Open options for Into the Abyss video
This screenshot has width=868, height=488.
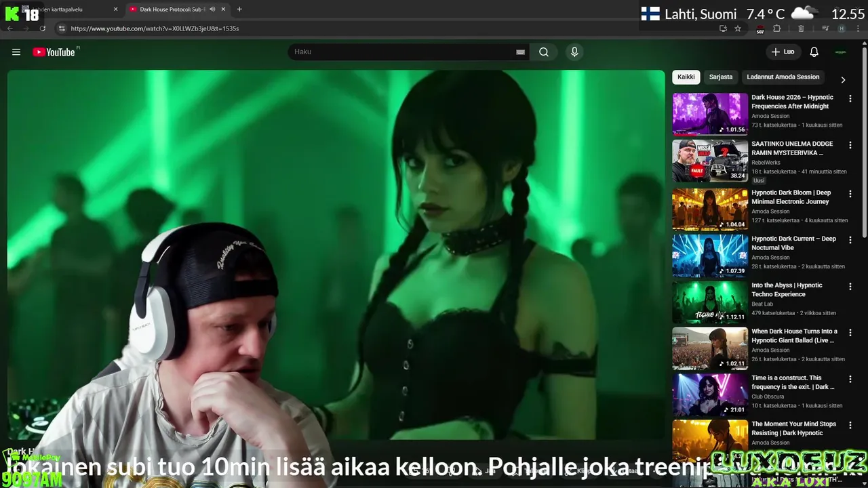click(850, 287)
